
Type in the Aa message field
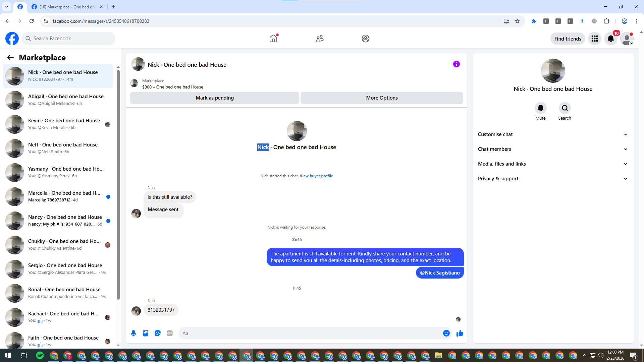[x=309, y=333]
